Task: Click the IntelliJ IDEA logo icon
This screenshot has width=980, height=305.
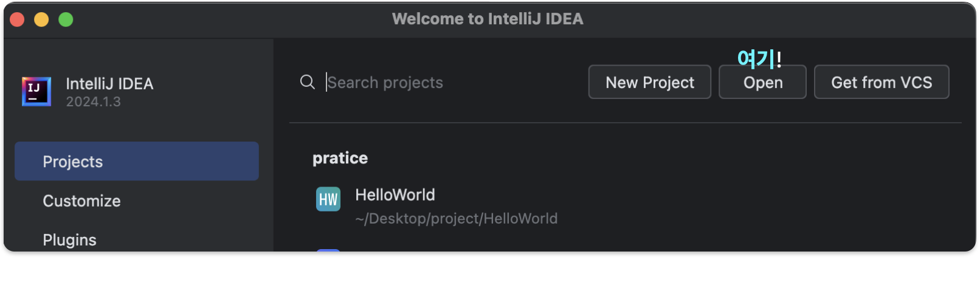Action: (36, 92)
